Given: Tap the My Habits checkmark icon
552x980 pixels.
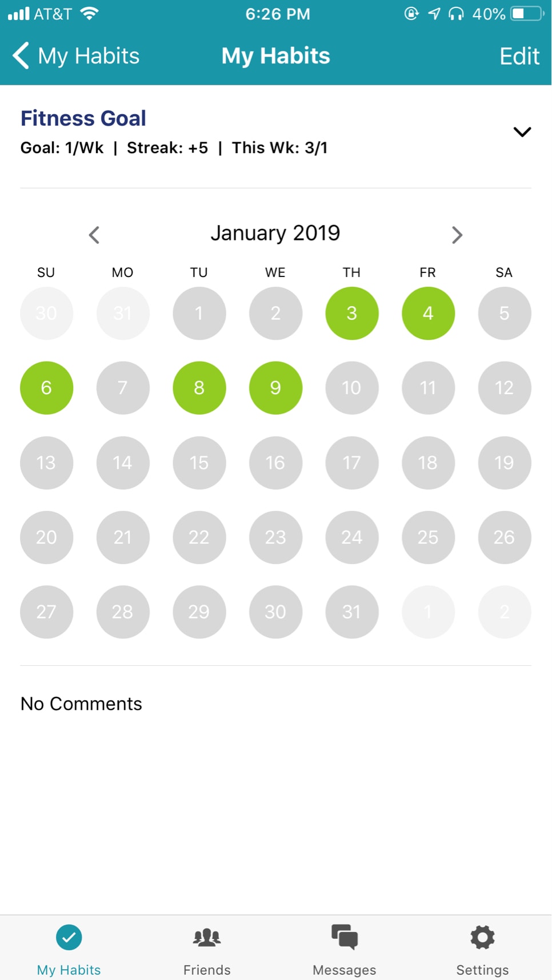Looking at the screenshot, I should 69,937.
